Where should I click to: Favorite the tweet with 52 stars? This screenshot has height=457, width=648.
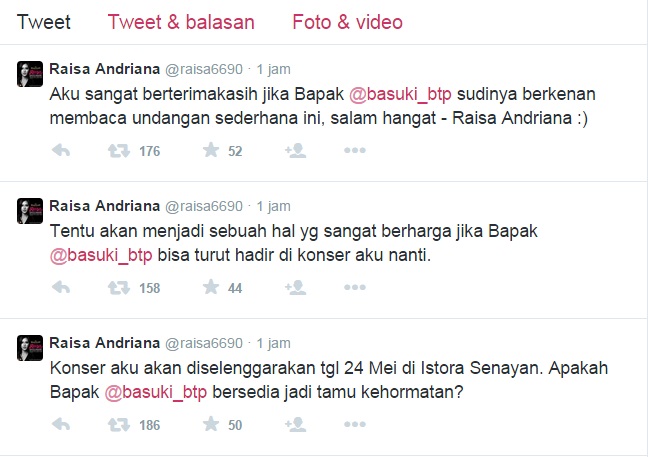[211, 150]
